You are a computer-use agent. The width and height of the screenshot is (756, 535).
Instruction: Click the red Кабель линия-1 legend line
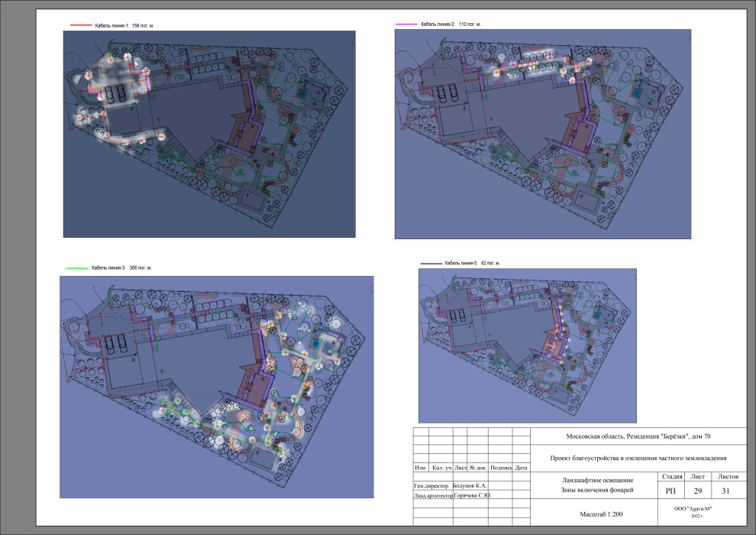point(79,25)
